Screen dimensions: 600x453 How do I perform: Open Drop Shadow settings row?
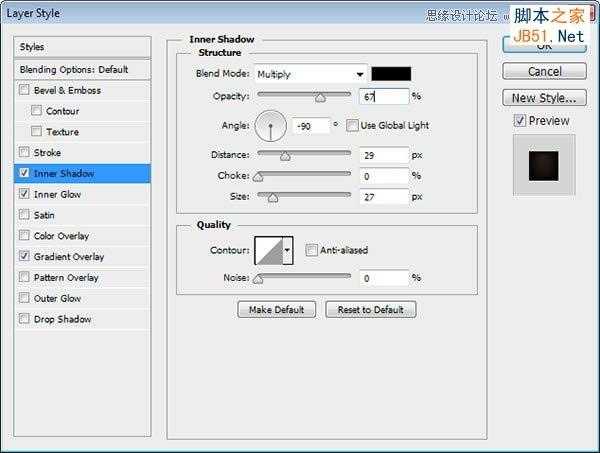point(82,319)
